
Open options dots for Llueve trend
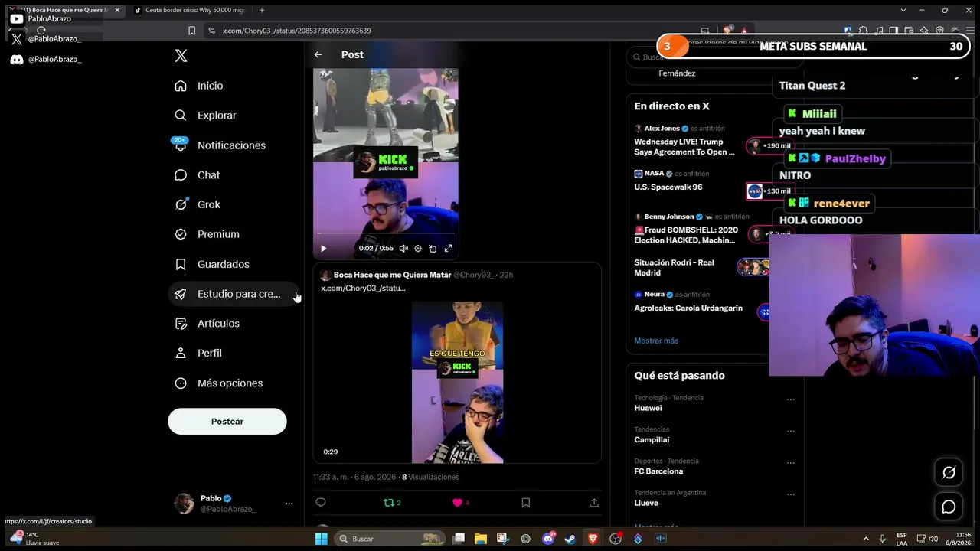coord(790,494)
